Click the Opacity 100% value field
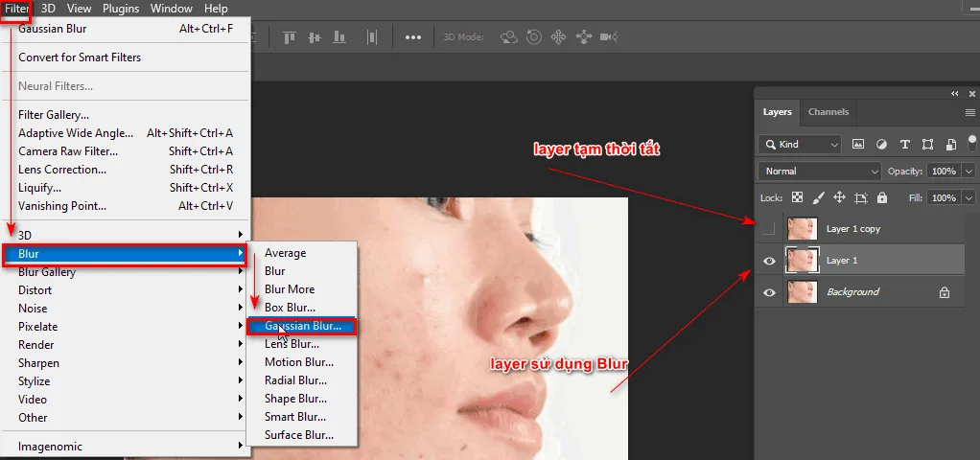980x460 pixels. click(x=944, y=172)
